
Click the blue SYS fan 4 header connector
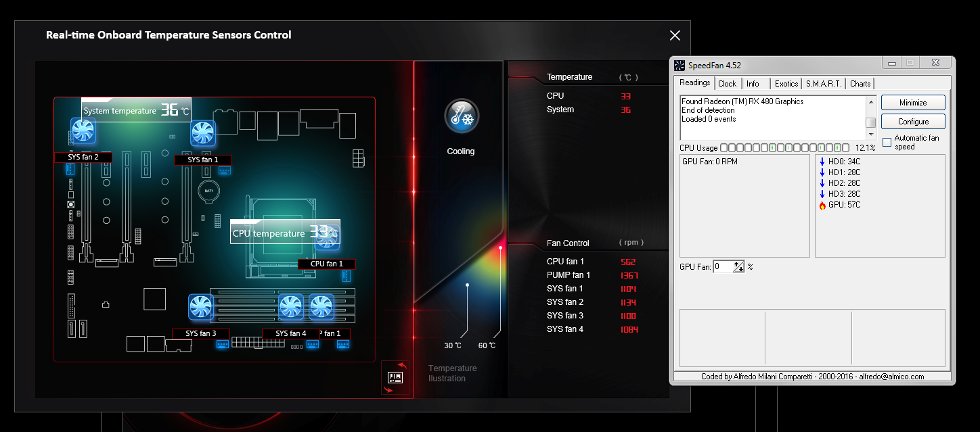(312, 344)
